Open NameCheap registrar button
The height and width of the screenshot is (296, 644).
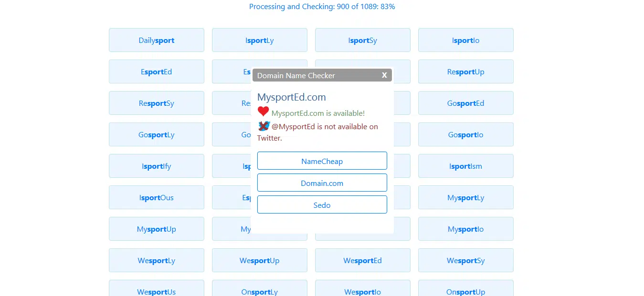point(322,161)
